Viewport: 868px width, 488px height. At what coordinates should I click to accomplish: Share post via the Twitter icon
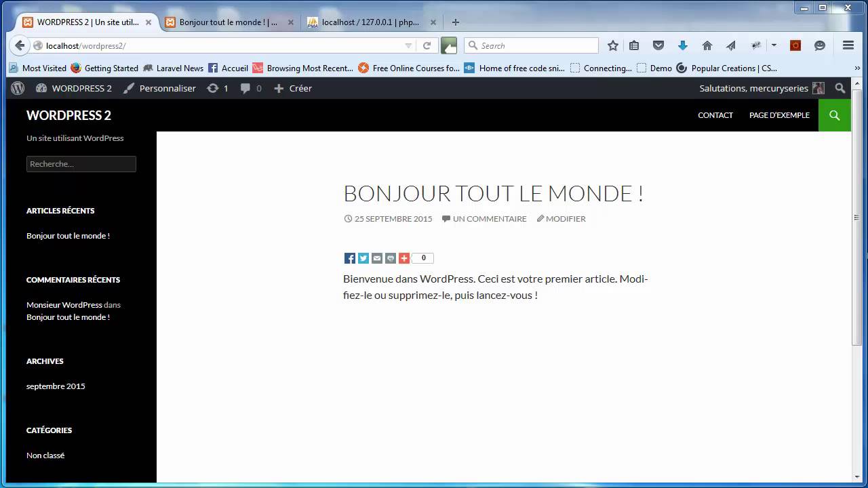[363, 258]
